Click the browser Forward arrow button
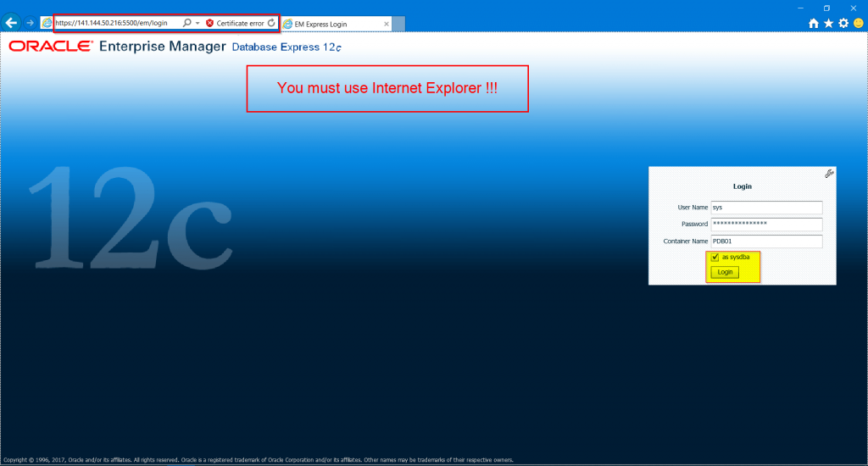868x466 pixels. coord(31,23)
